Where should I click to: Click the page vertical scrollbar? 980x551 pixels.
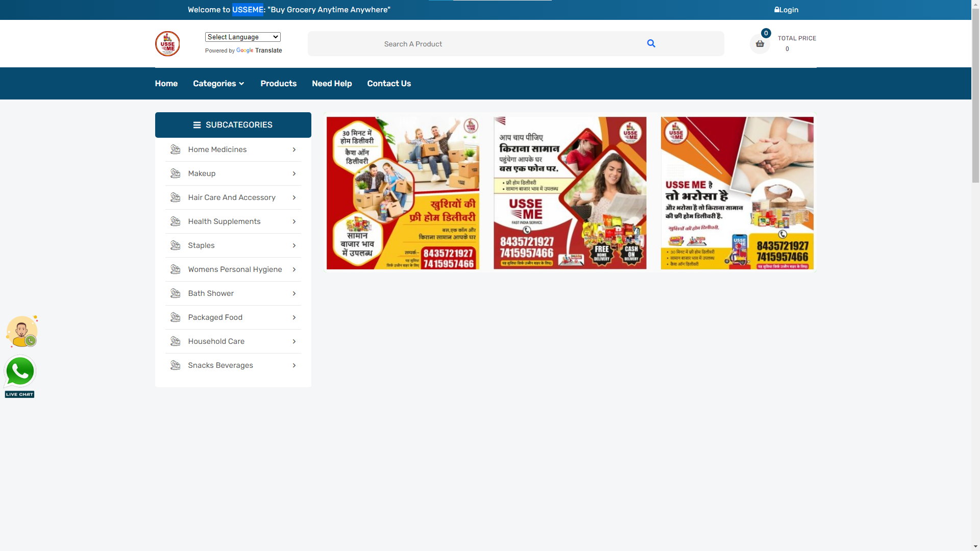(x=975, y=95)
